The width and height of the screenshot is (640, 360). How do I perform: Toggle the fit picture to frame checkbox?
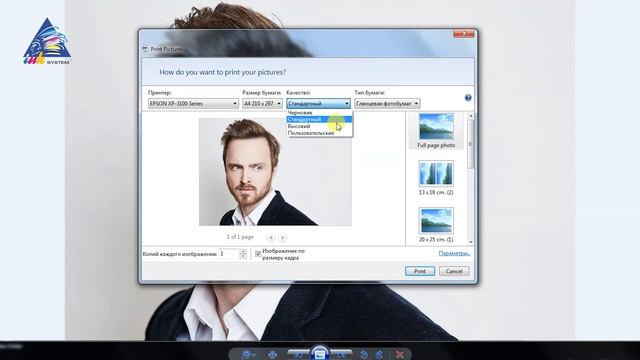pos(258,254)
